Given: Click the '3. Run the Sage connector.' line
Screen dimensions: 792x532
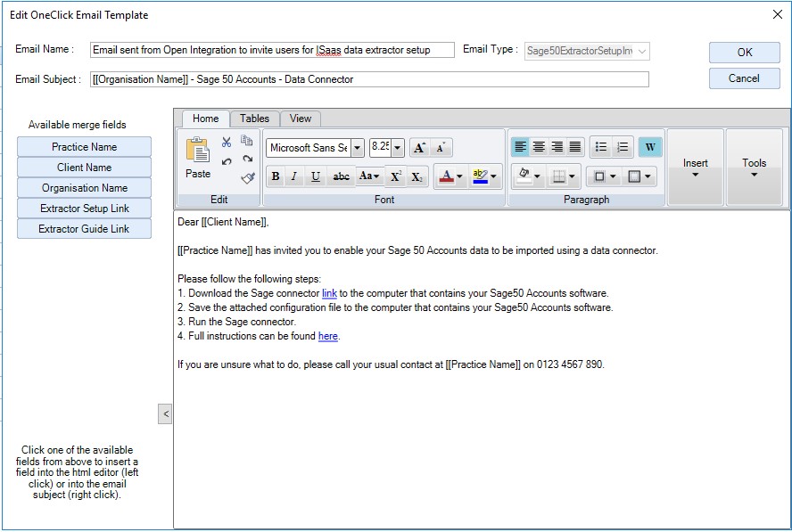Looking at the screenshot, I should pos(236,322).
